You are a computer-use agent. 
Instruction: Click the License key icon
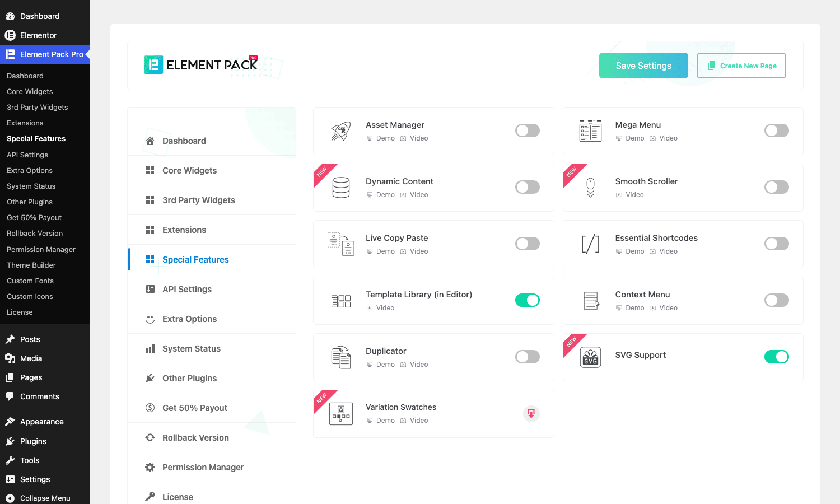[150, 497]
